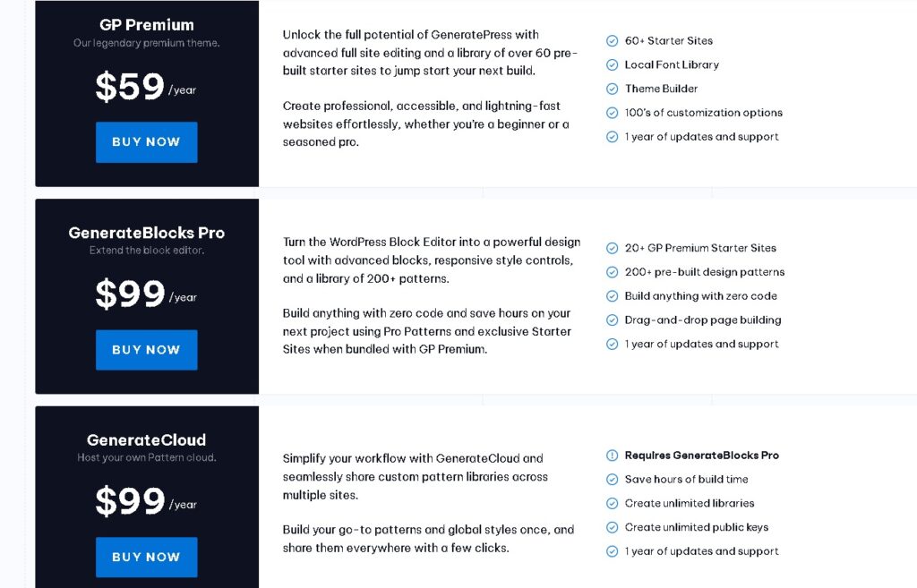Click the GenerateCloud plan heading

[147, 440]
